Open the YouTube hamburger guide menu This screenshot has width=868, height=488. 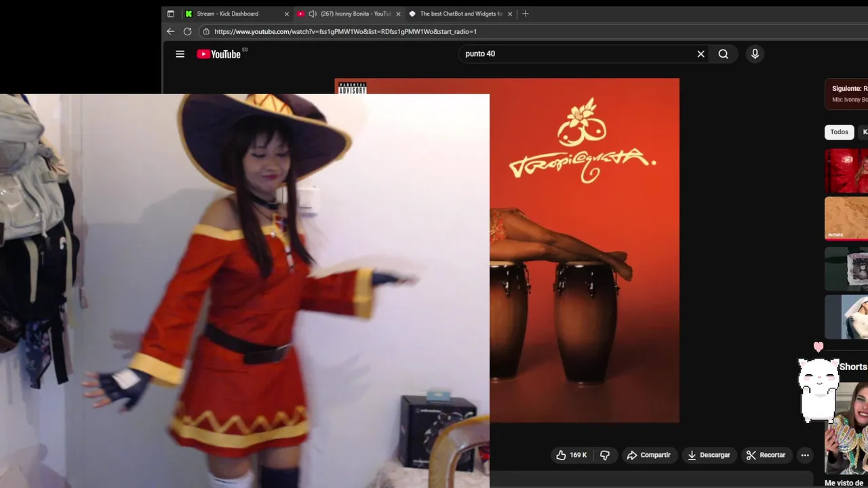(x=180, y=54)
